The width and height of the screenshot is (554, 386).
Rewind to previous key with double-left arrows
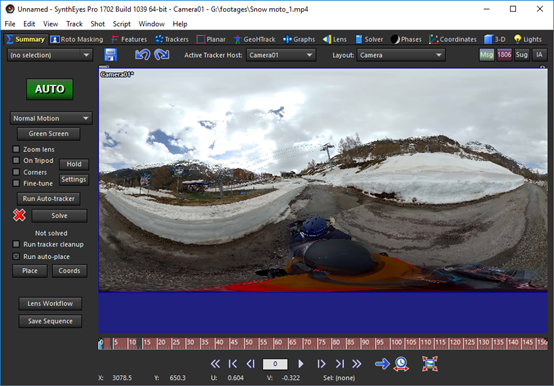coord(215,364)
